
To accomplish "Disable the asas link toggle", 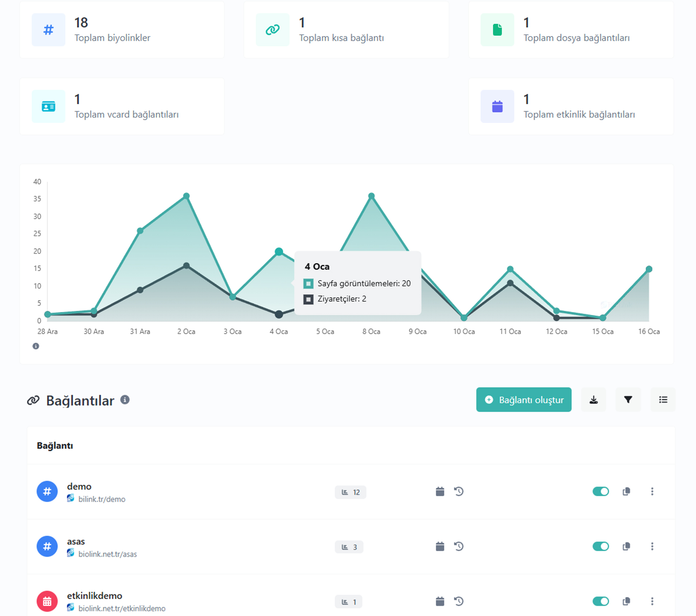I will click(x=601, y=546).
